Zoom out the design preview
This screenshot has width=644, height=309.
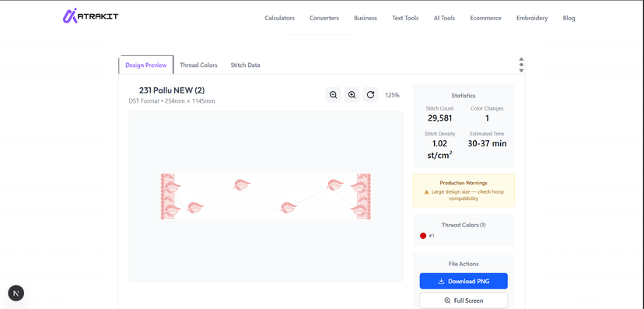(333, 95)
